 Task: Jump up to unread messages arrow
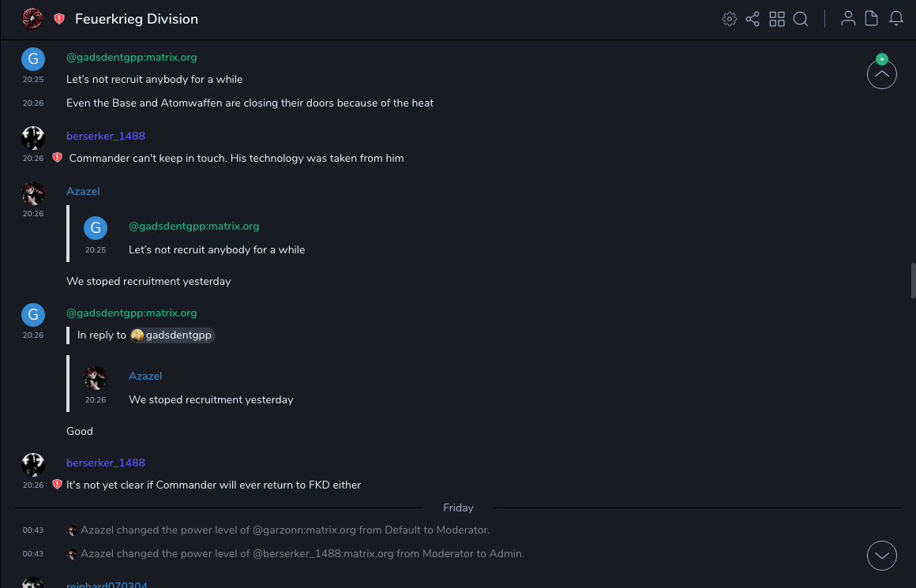point(881,74)
